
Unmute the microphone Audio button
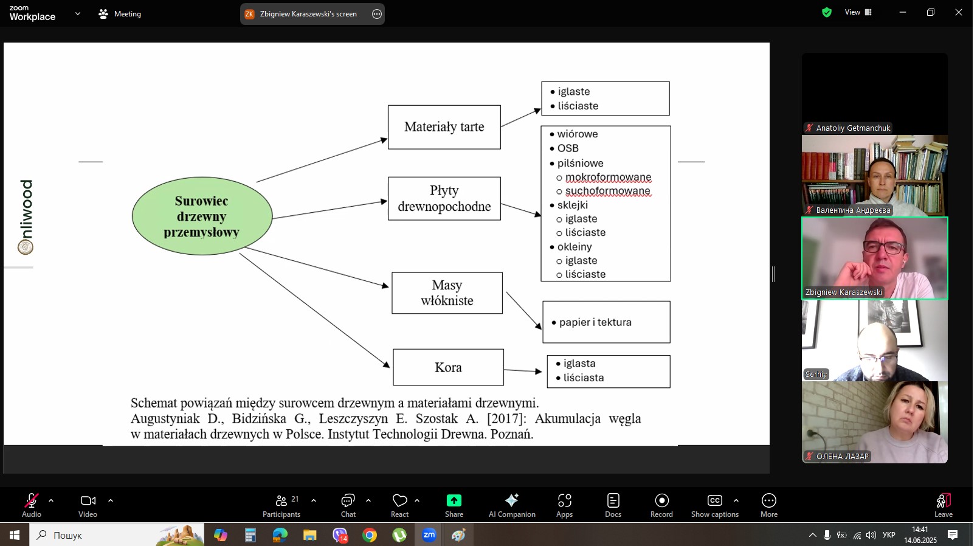tap(32, 505)
